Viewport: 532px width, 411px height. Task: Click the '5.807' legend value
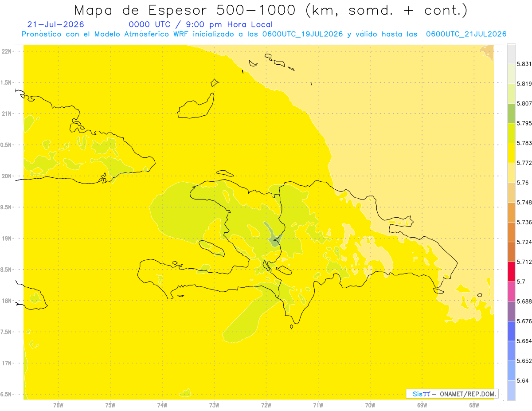tap(524, 104)
